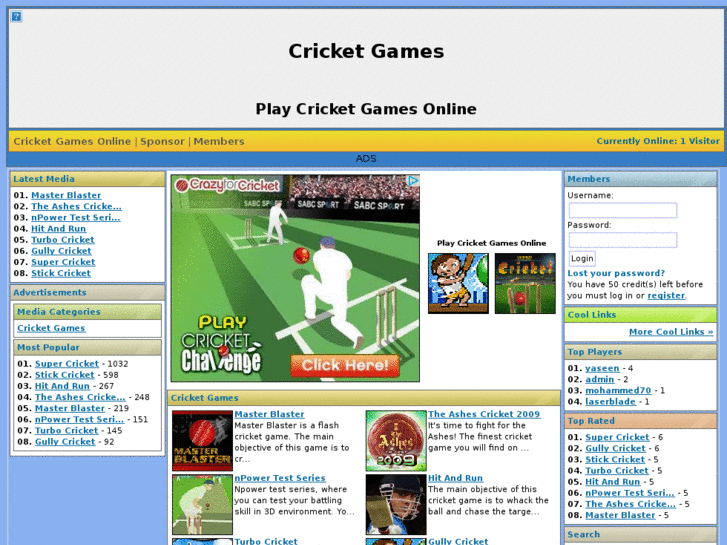This screenshot has height=545, width=727.
Task: Open Hit And Run title link in game grid
Action: click(x=455, y=478)
